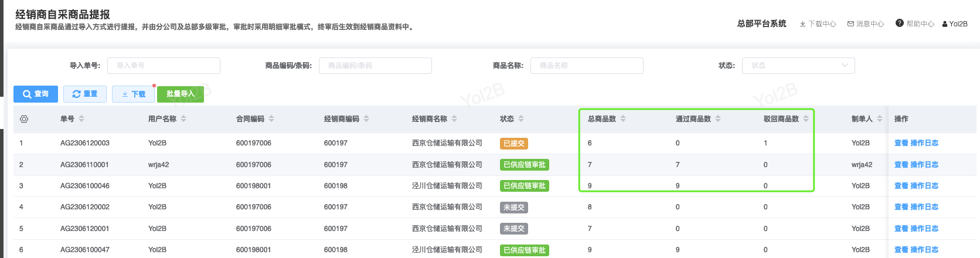980x258 pixels.
Task: Sort by 用户名称 column arrows
Action: point(183,119)
